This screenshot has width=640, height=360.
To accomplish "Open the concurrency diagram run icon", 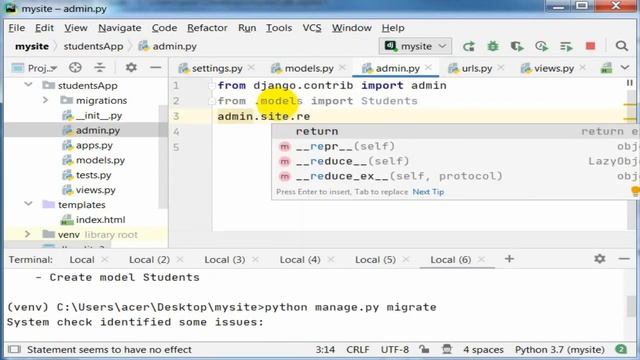I will point(566,47).
